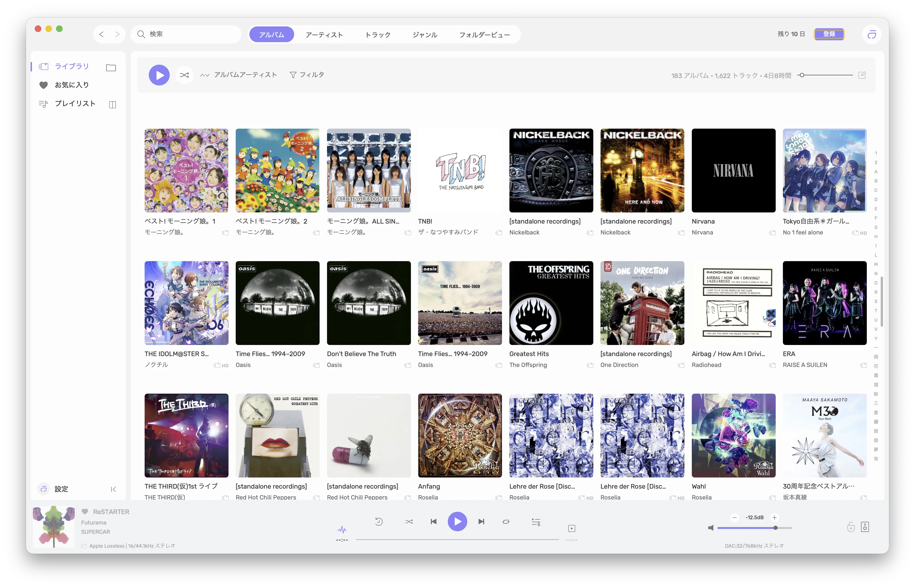Image resolution: width=915 pixels, height=588 pixels.
Task: Switch to the ジャンル tab
Action: pos(425,35)
